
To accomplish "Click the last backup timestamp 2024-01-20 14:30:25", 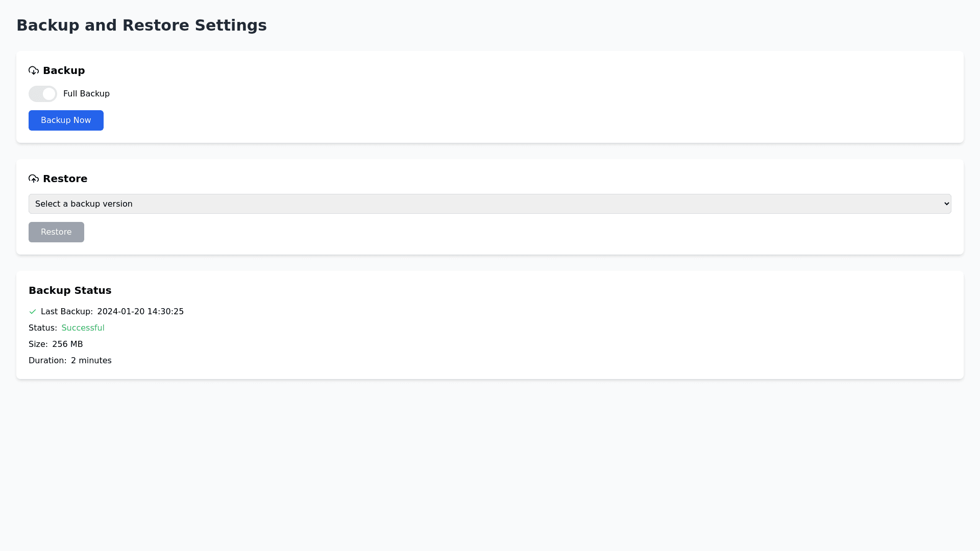I will point(140,312).
